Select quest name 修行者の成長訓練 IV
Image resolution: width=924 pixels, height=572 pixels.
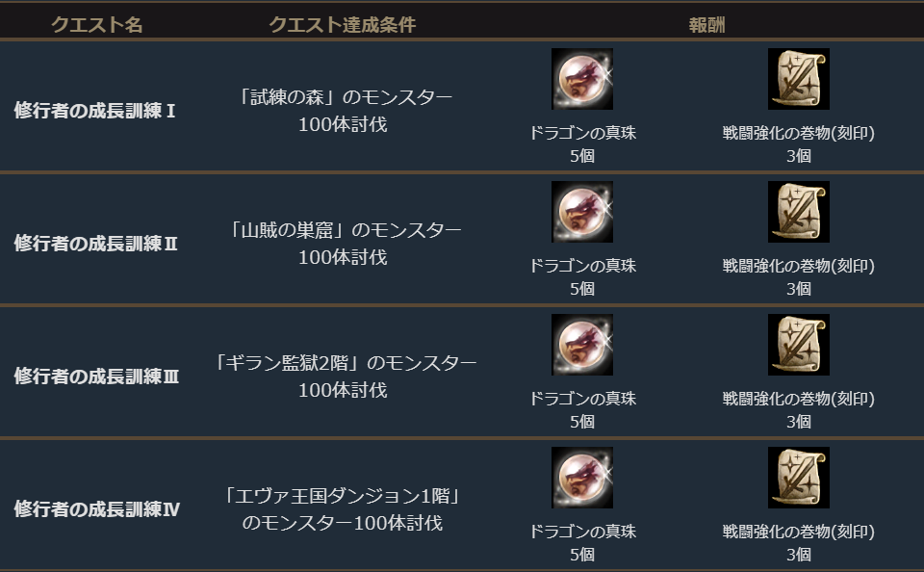click(96, 509)
